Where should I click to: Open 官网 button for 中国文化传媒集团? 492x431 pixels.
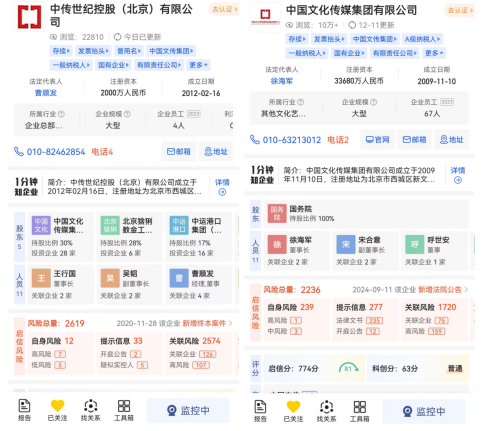[x=378, y=139]
